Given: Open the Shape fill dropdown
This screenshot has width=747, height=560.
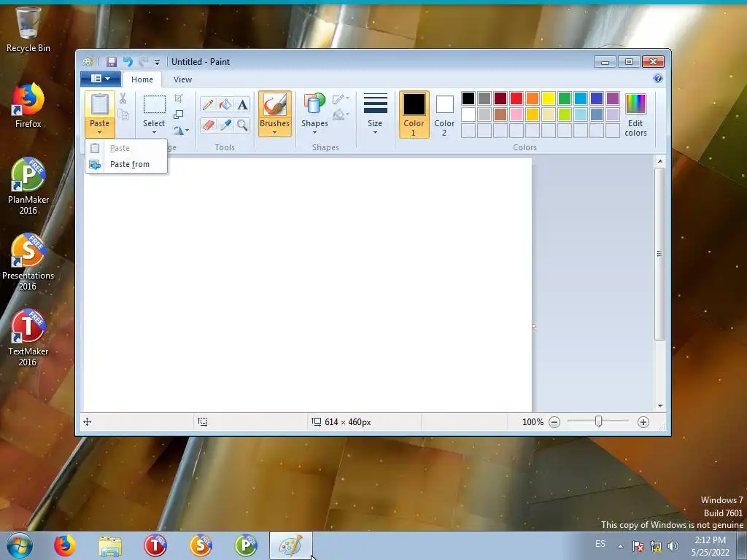Looking at the screenshot, I should [x=341, y=114].
